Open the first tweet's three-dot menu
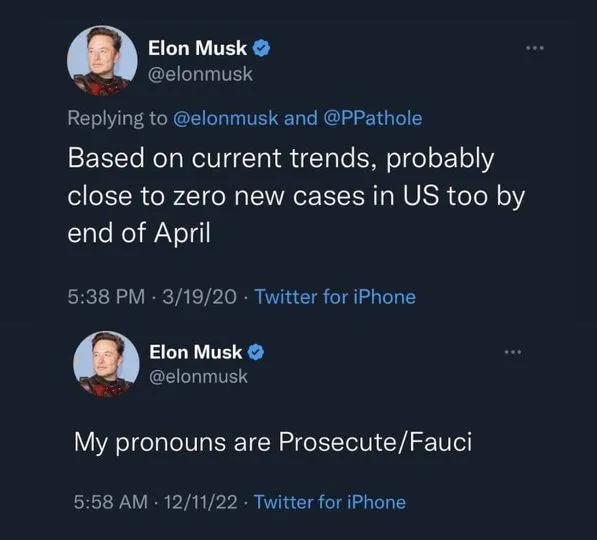The image size is (597, 540). tap(535, 48)
